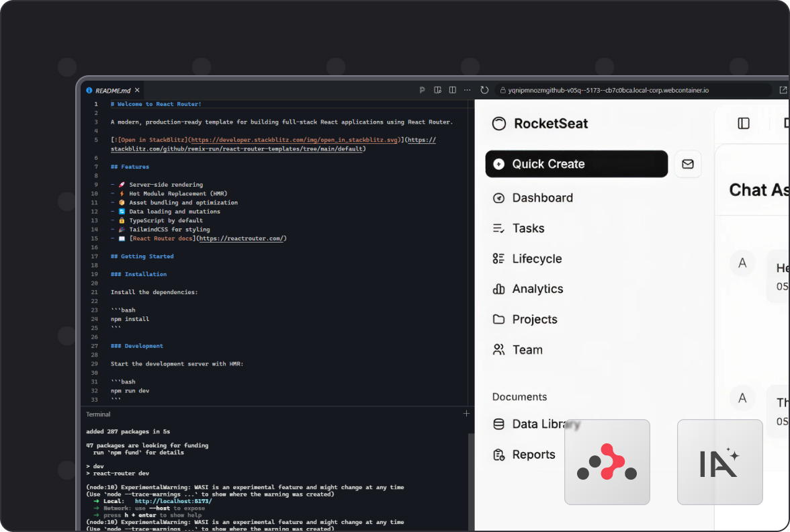Click the Analytics bar chart icon
Viewport: 790px width, 532px height.
(x=498, y=289)
